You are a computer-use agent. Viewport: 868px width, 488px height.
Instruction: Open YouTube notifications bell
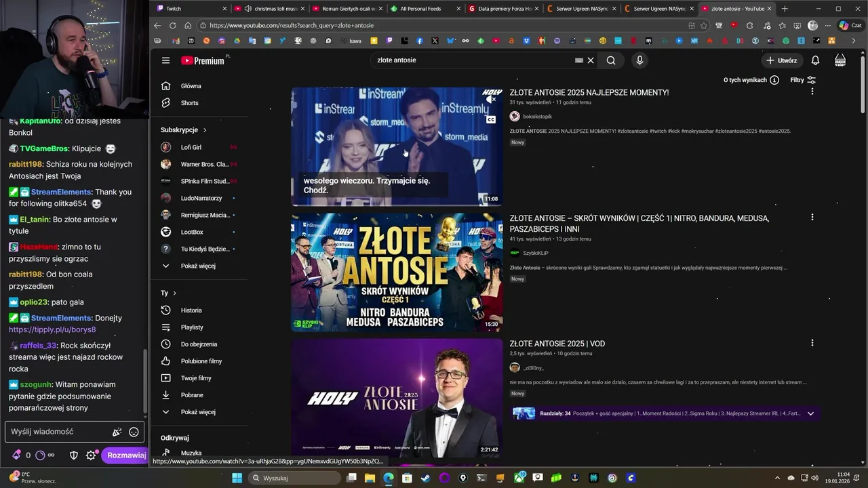click(815, 60)
